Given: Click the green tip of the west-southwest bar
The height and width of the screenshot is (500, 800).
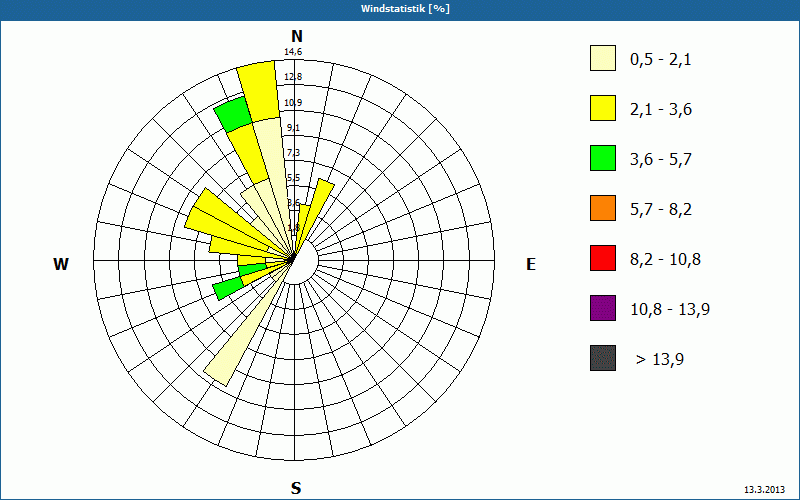Looking at the screenshot, I should click(x=228, y=288).
